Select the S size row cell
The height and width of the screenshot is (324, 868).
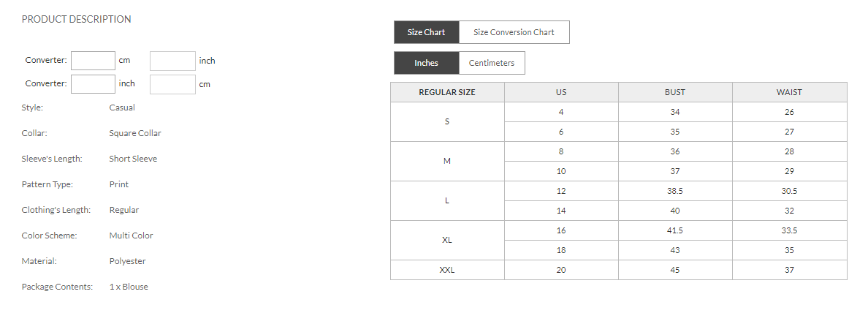click(x=446, y=121)
